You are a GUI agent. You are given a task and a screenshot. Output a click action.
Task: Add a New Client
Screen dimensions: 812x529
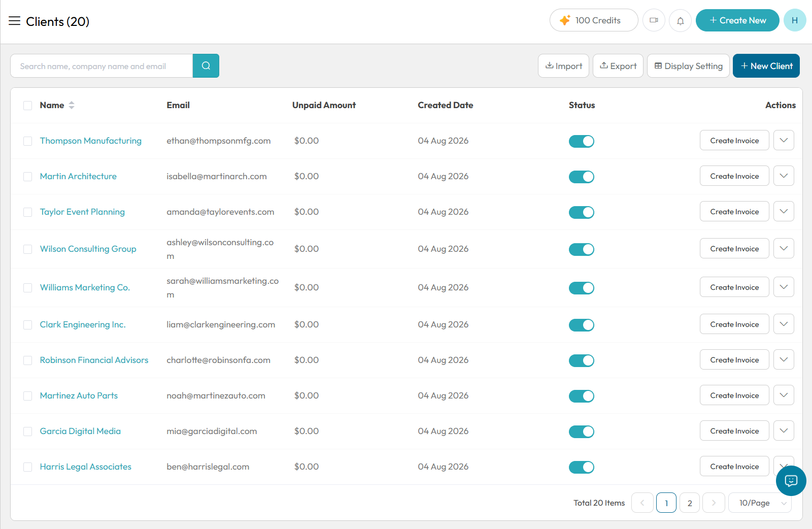766,66
